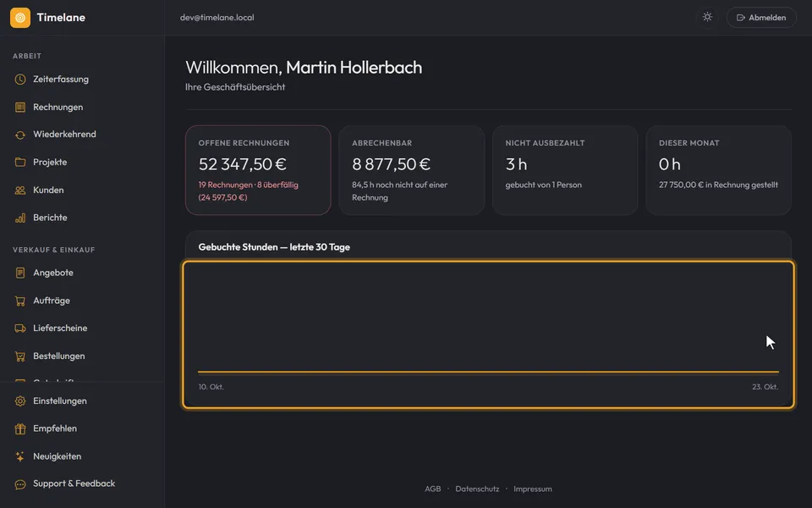
Task: Click '27 750,00 € in Rechnung gestellt'
Action: point(718,185)
